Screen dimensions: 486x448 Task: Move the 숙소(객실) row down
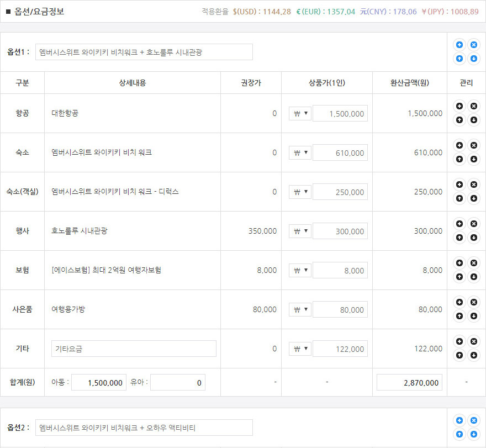(474, 198)
